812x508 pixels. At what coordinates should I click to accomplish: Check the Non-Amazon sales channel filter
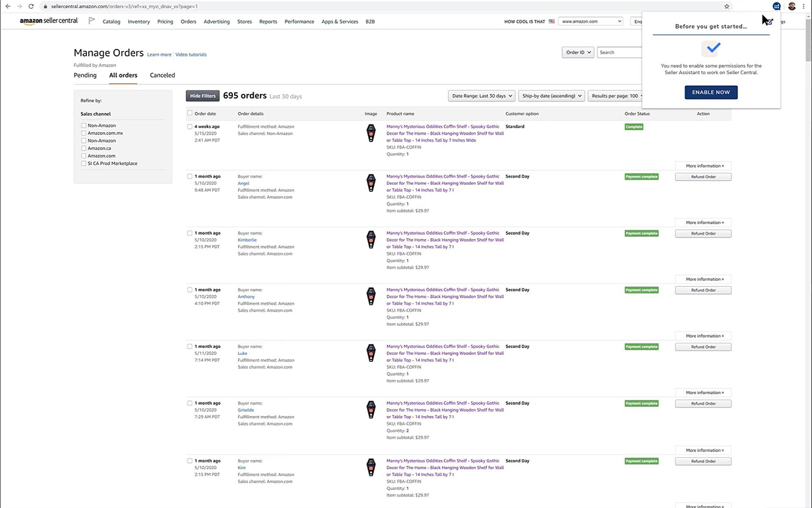coord(84,125)
